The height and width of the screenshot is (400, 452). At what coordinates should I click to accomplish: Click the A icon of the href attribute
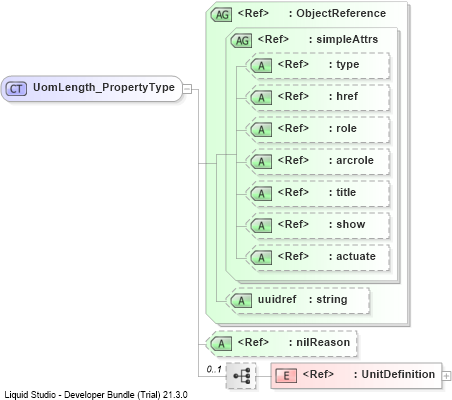(261, 98)
